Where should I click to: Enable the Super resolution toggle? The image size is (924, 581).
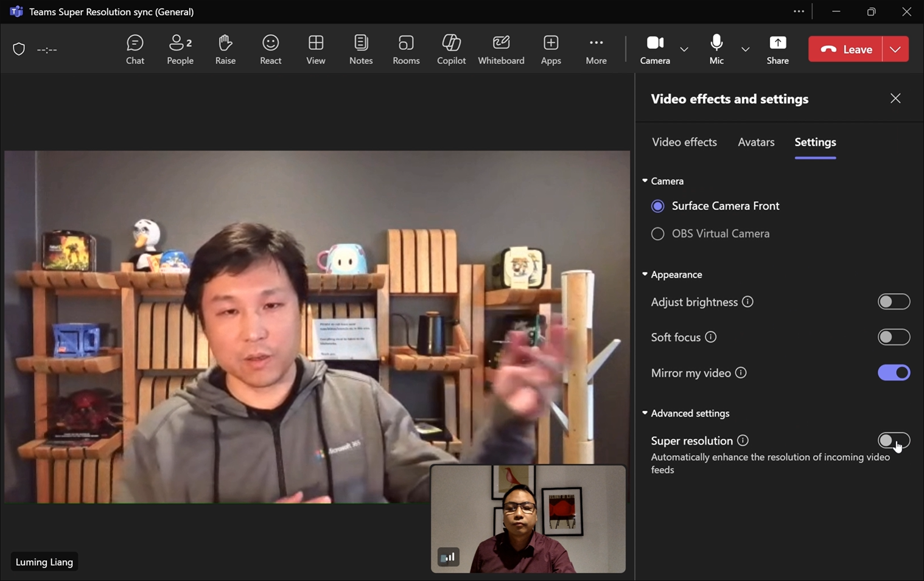pos(894,440)
